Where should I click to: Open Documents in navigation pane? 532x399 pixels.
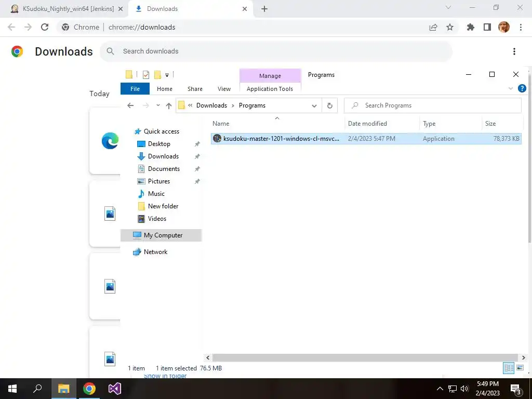point(164,169)
